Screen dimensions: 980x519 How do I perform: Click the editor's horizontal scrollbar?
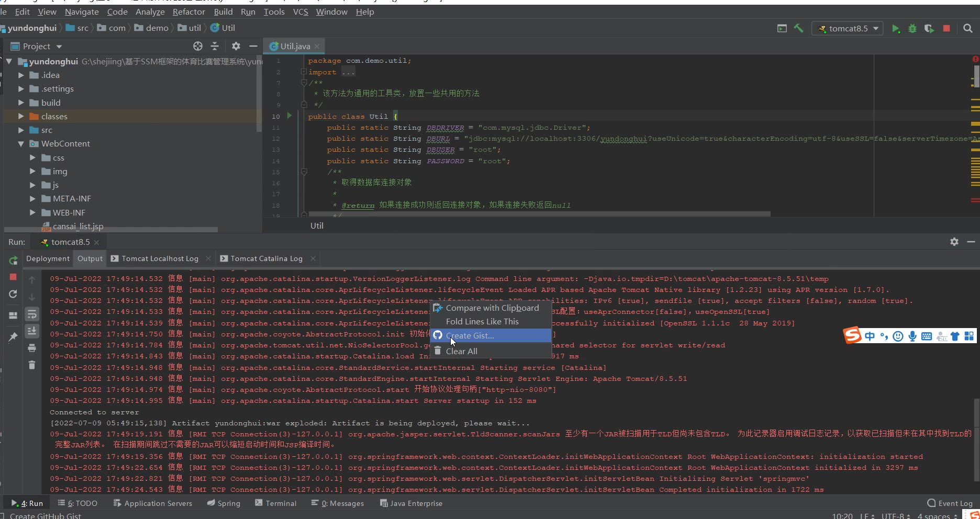click(x=539, y=214)
